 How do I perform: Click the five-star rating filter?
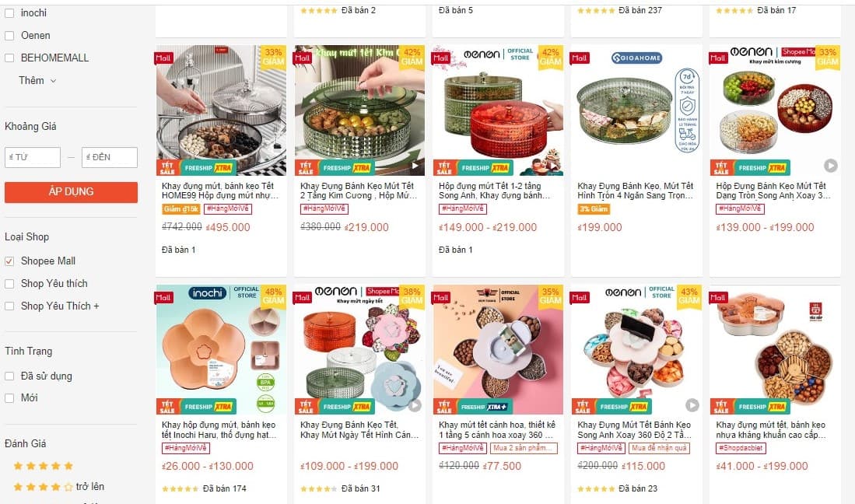pyautogui.click(x=43, y=466)
